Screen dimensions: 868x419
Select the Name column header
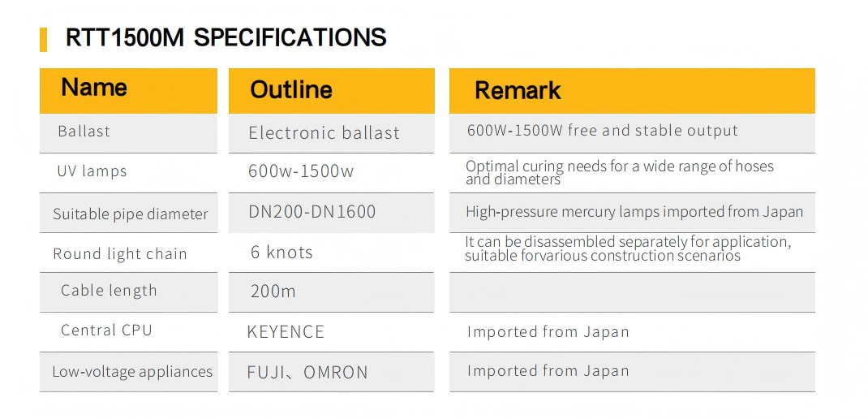pyautogui.click(x=94, y=88)
